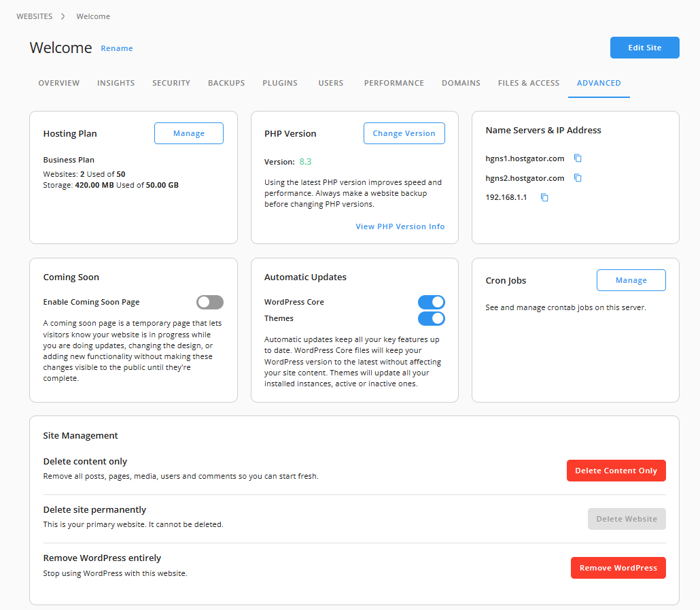Go to the Security tab
The image size is (700, 610).
pos(171,83)
